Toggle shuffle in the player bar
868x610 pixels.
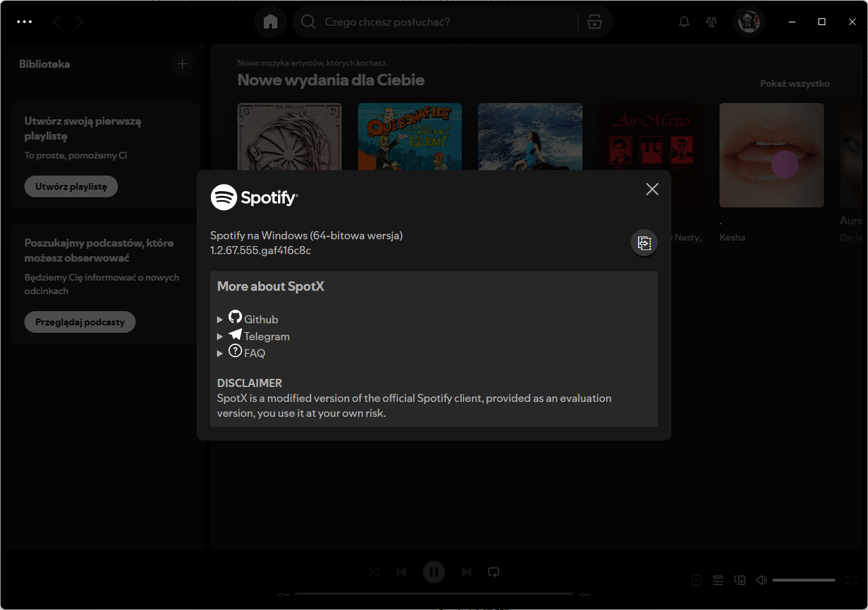[374, 572]
